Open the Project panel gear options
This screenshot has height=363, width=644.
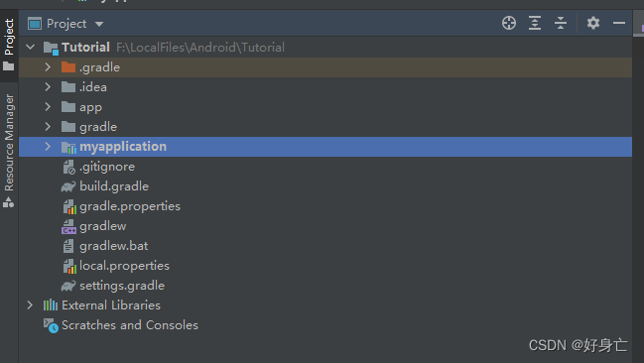click(593, 23)
